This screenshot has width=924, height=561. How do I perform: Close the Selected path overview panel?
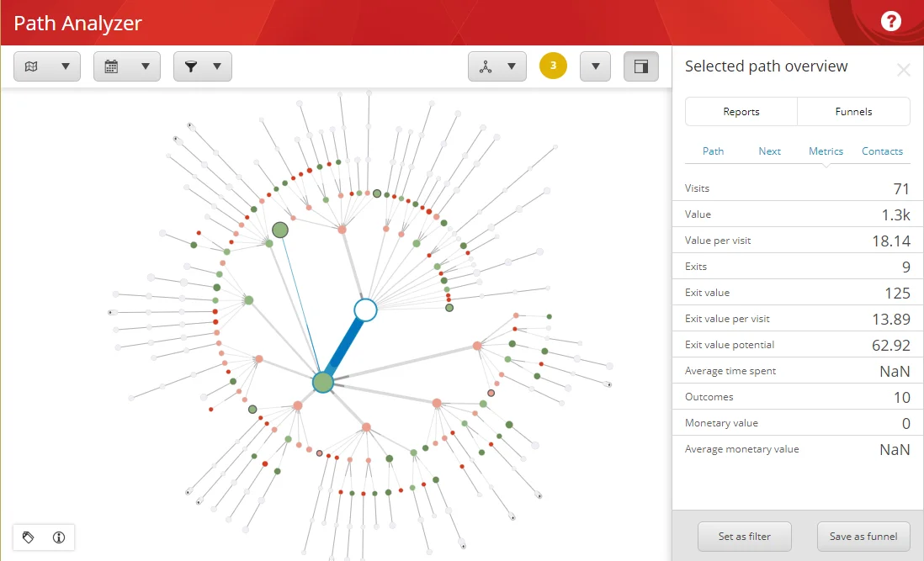(903, 71)
